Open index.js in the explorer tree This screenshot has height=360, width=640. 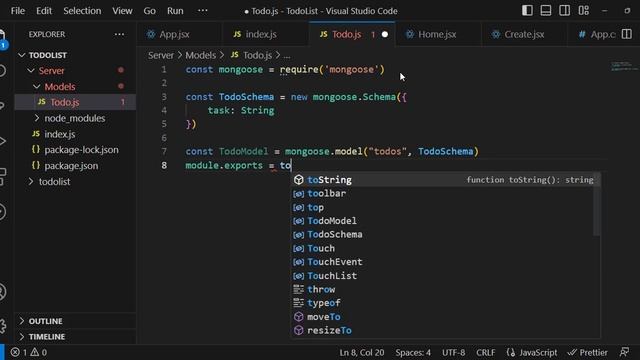pos(76,134)
